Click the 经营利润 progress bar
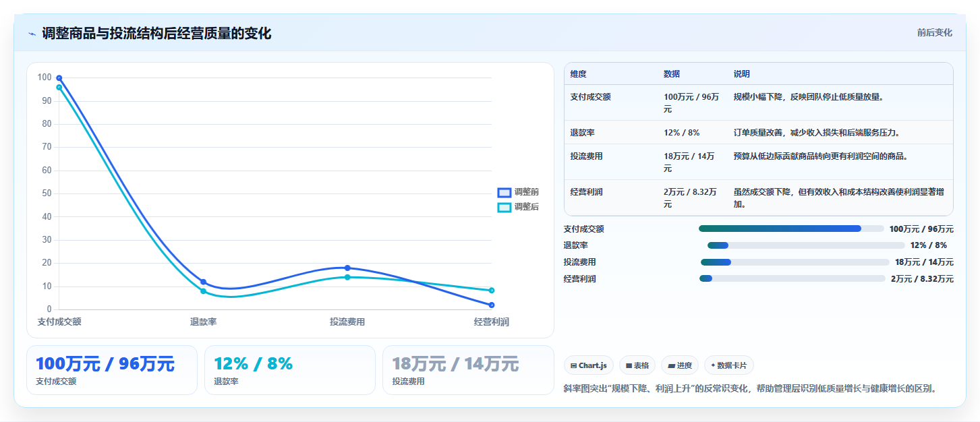The height and width of the screenshot is (422, 980). (792, 278)
